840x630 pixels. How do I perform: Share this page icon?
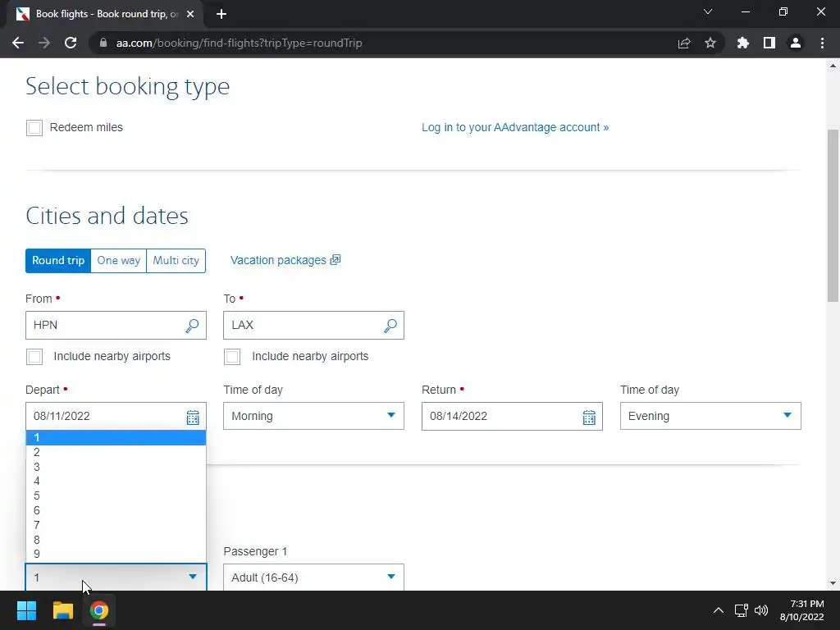684,43
